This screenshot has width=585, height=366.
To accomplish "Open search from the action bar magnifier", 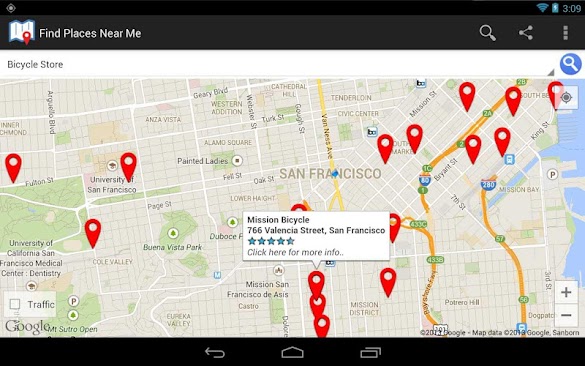I will 487,33.
